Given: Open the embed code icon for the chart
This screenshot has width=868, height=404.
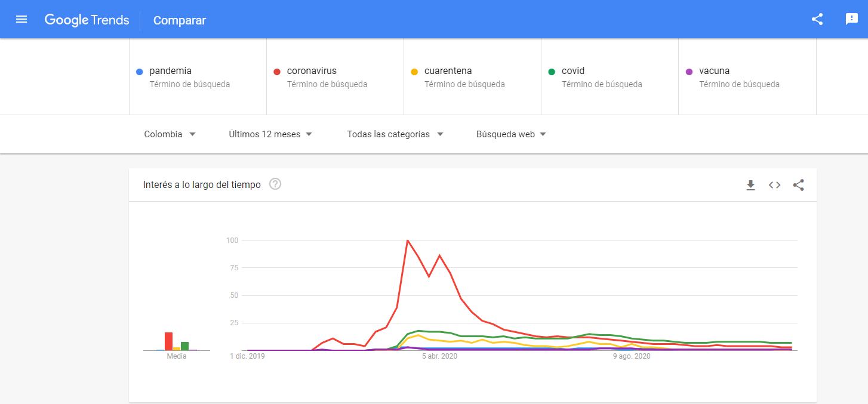Looking at the screenshot, I should (x=774, y=186).
